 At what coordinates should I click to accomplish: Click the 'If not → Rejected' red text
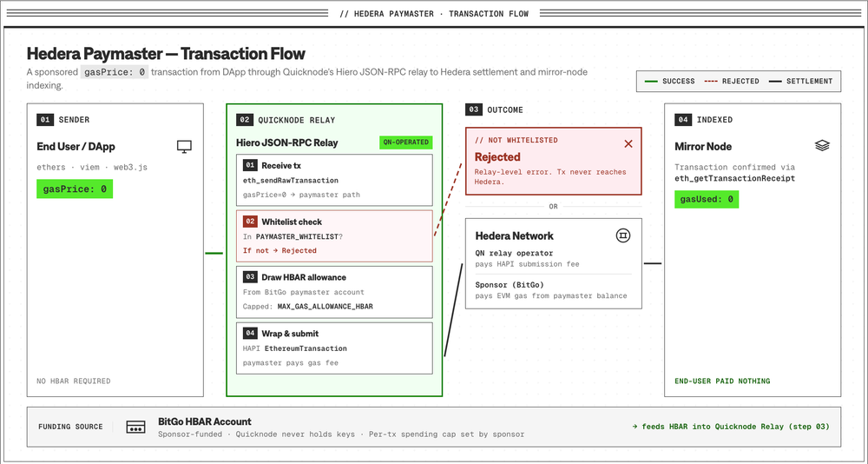(279, 250)
